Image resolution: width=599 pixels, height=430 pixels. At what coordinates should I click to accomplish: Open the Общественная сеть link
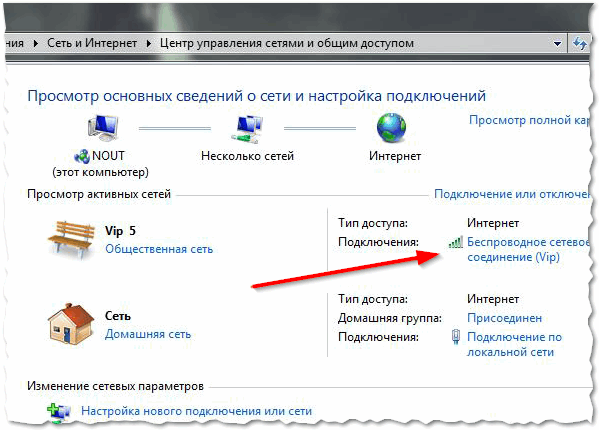click(x=159, y=249)
